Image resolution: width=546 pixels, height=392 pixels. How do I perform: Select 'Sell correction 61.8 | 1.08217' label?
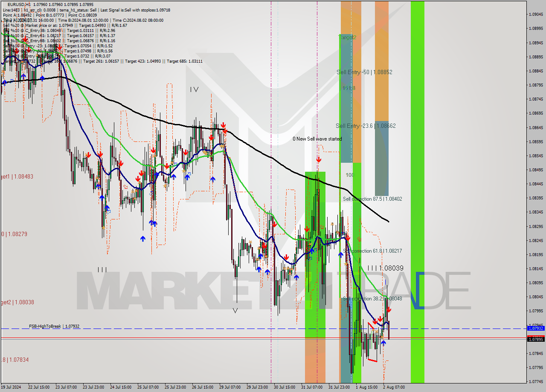click(372, 251)
